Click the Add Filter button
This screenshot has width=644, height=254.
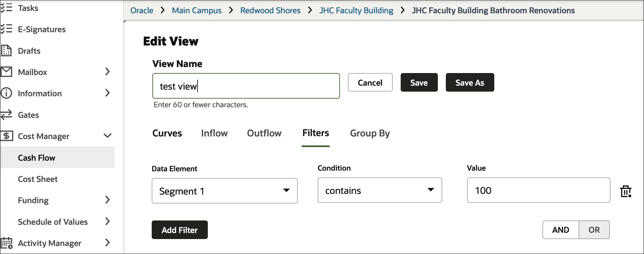(180, 230)
